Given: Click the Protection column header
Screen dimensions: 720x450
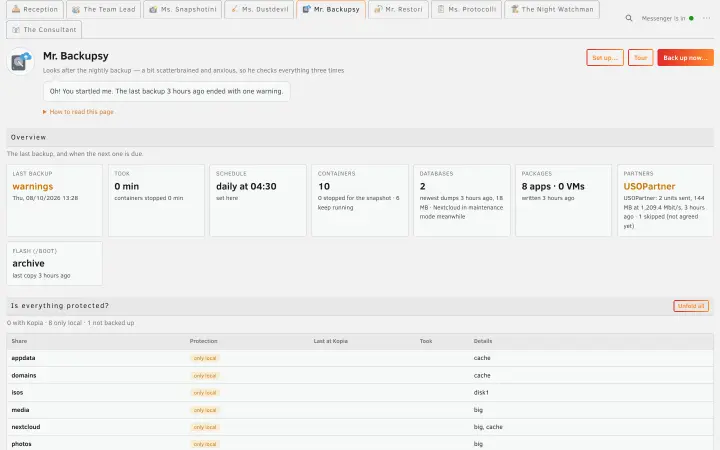Looking at the screenshot, I should coord(203,341).
